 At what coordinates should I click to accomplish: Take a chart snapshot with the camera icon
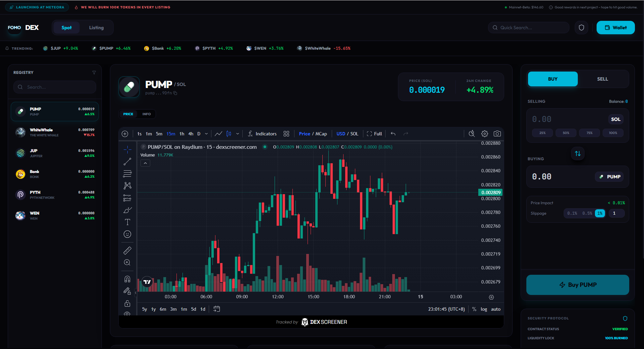pos(497,133)
